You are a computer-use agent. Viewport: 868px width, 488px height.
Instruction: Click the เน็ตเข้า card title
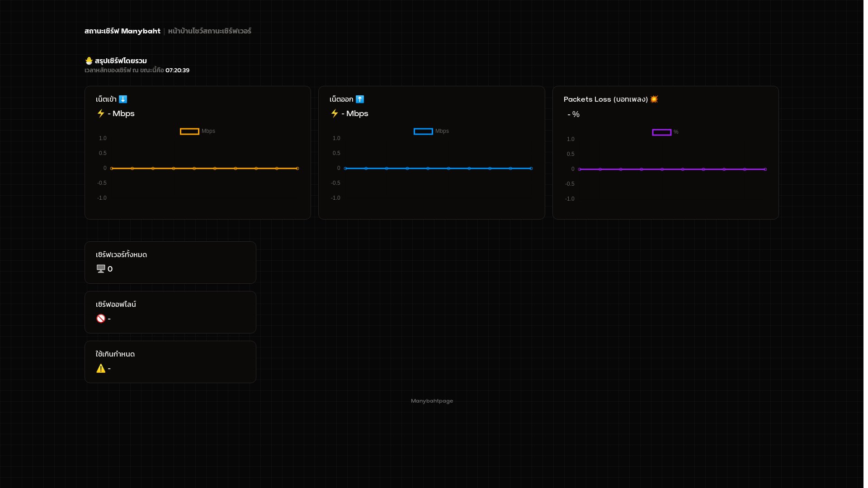pyautogui.click(x=106, y=99)
